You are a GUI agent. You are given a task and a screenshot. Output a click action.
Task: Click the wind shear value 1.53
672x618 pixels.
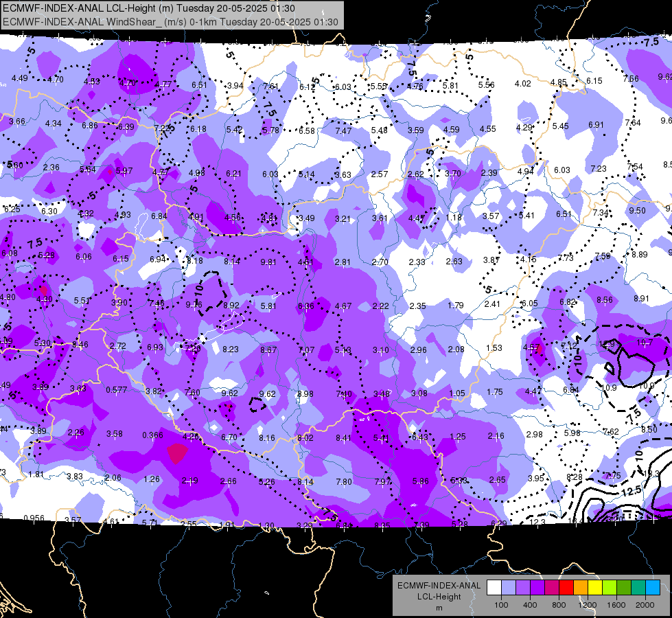(x=494, y=348)
